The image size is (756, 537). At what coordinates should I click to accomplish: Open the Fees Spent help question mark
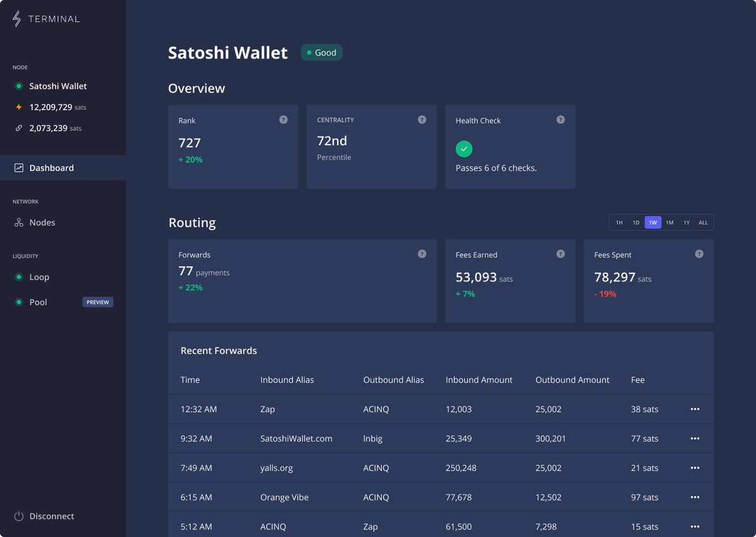[x=699, y=254]
